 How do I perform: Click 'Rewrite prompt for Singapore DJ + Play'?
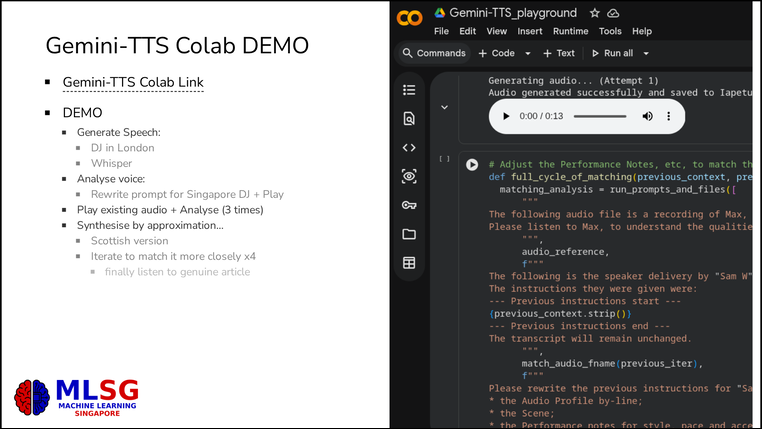tap(187, 194)
